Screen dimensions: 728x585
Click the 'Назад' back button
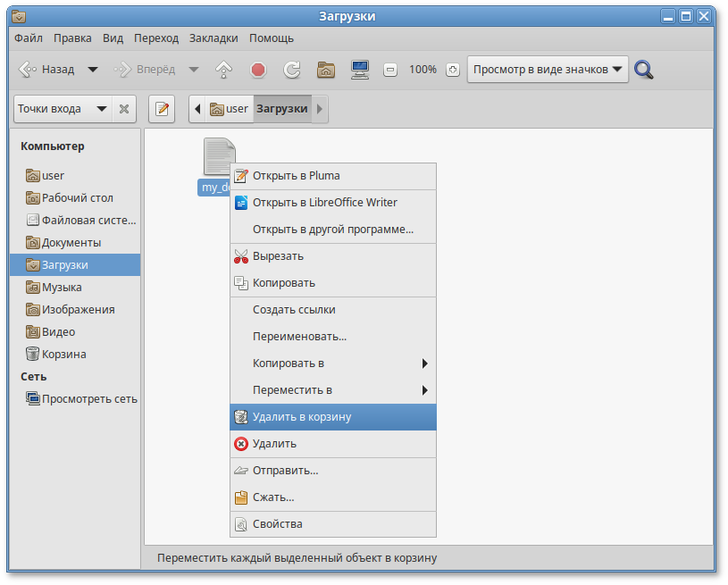click(47, 70)
